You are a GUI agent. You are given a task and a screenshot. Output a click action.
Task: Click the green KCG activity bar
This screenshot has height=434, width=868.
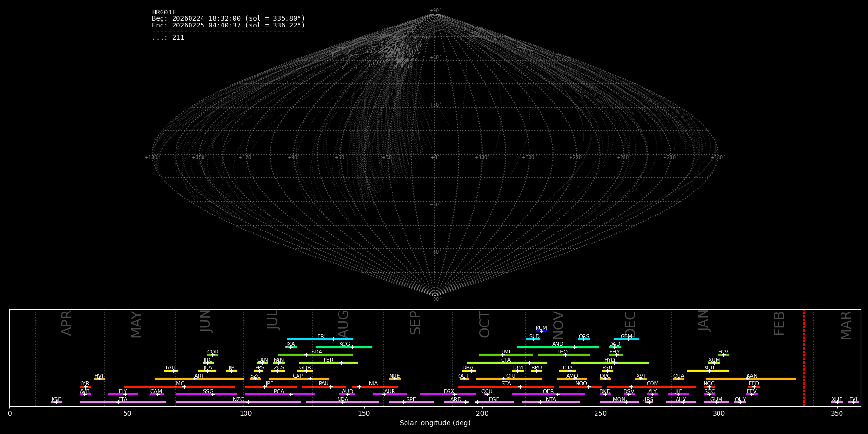pyautogui.click(x=344, y=347)
